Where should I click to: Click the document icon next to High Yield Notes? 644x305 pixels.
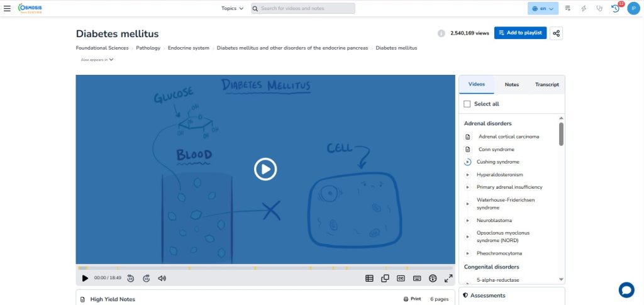point(82,299)
